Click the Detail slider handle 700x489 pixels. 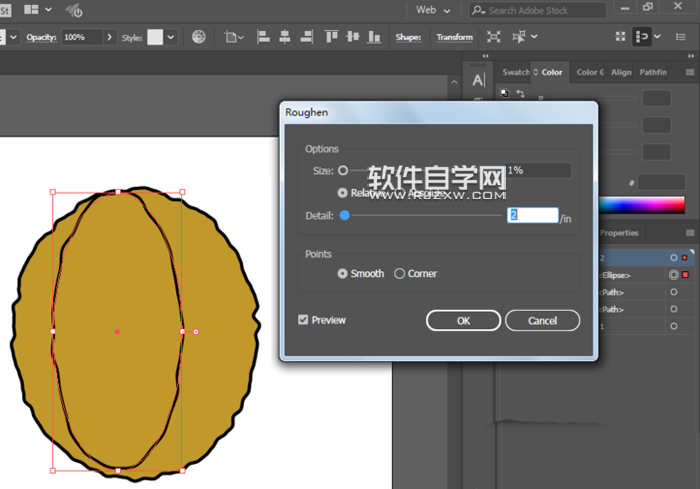[345, 215]
